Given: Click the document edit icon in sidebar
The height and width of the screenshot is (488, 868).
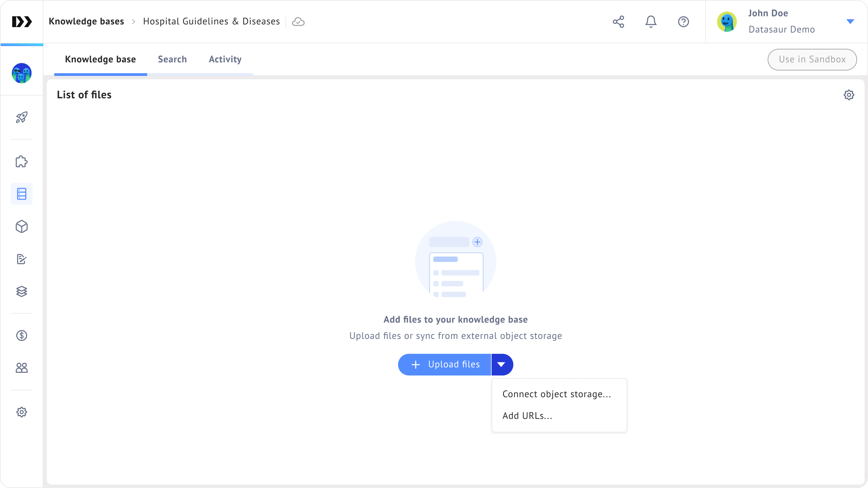Looking at the screenshot, I should click(22, 259).
